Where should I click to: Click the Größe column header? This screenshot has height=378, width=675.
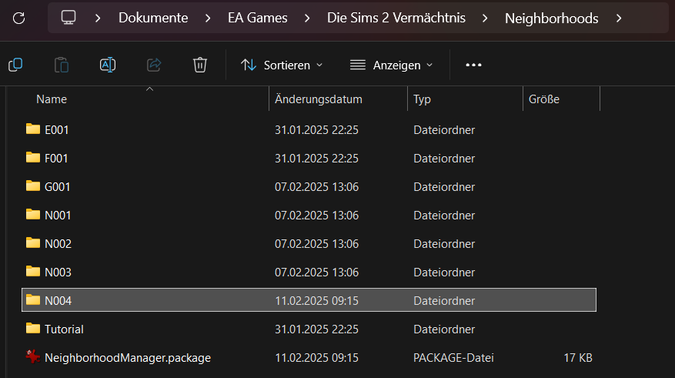pyautogui.click(x=544, y=99)
